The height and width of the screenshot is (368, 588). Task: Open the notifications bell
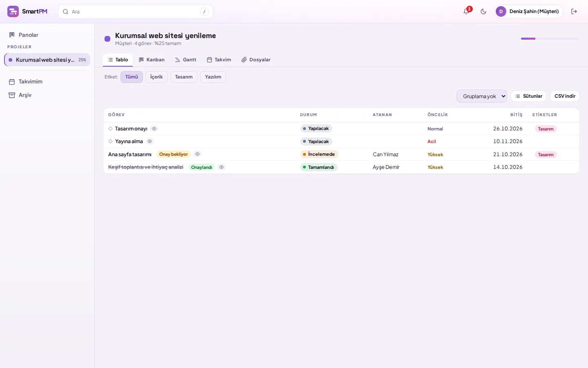tap(466, 11)
